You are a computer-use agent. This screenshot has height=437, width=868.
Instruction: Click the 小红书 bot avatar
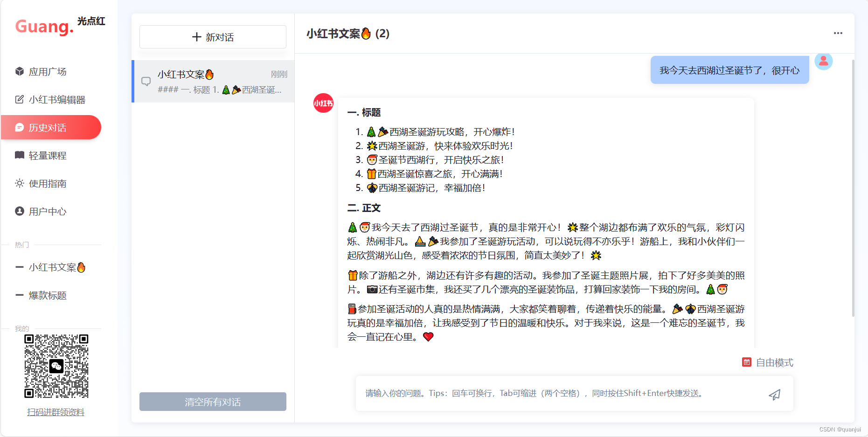point(323,103)
